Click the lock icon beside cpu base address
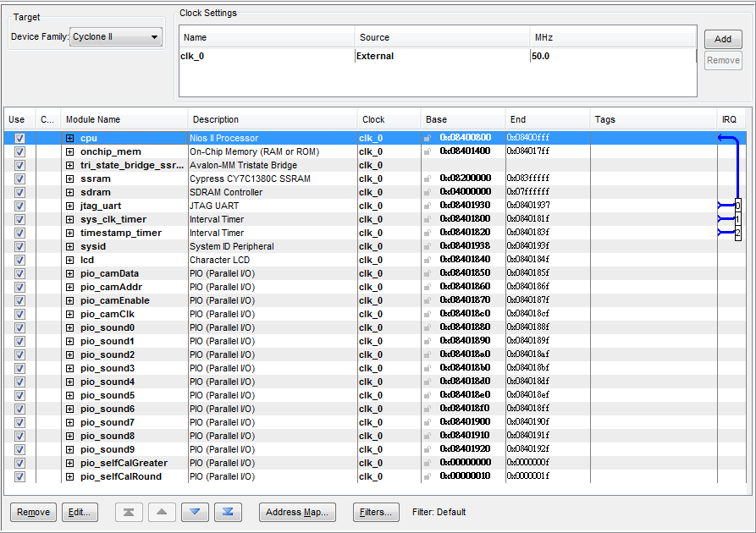 (428, 138)
